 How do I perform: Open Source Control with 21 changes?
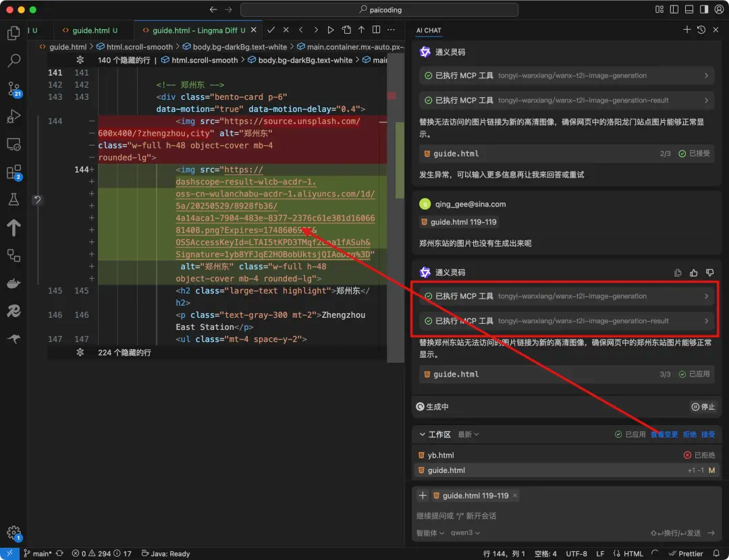click(14, 89)
